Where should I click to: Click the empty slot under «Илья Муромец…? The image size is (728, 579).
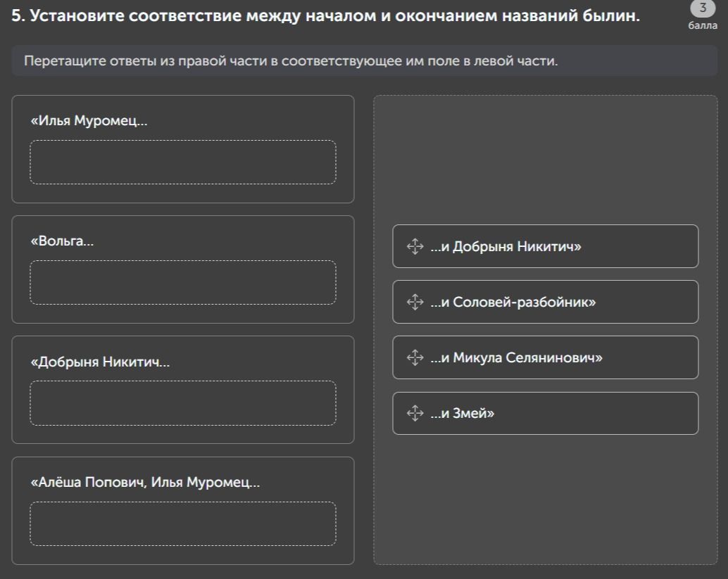(x=183, y=163)
